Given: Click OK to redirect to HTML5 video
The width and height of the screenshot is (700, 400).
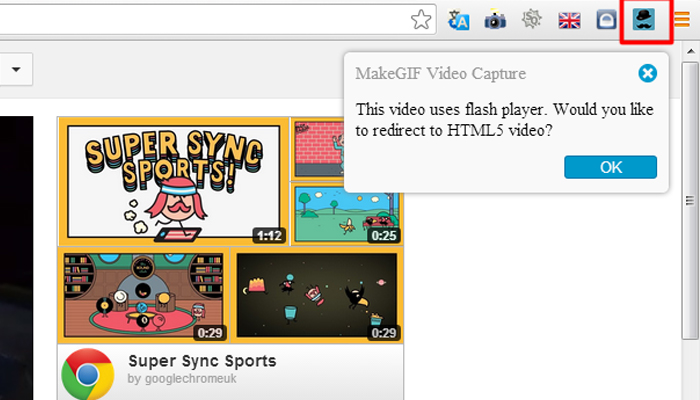Looking at the screenshot, I should 610,167.
